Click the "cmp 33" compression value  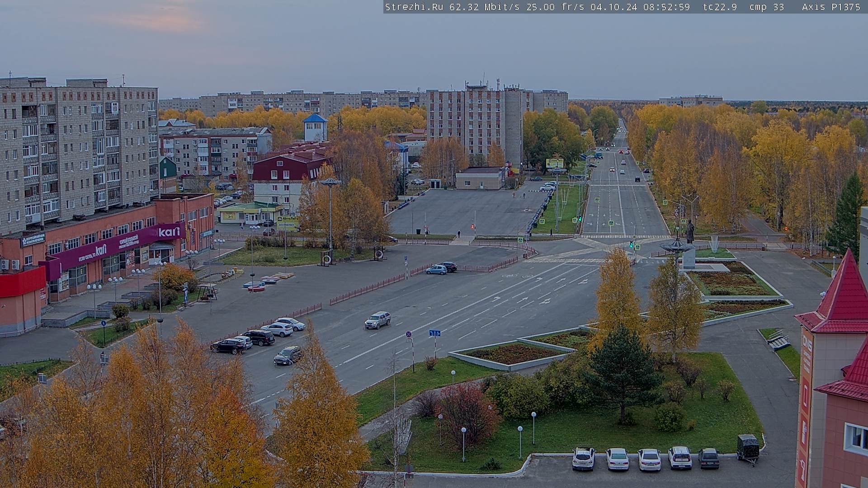[x=767, y=7]
